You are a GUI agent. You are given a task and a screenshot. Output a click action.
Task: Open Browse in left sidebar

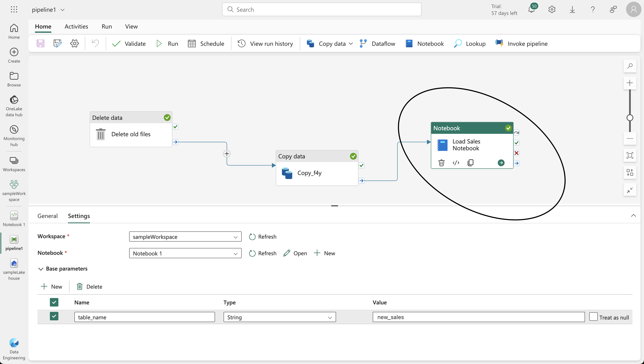pos(14,79)
